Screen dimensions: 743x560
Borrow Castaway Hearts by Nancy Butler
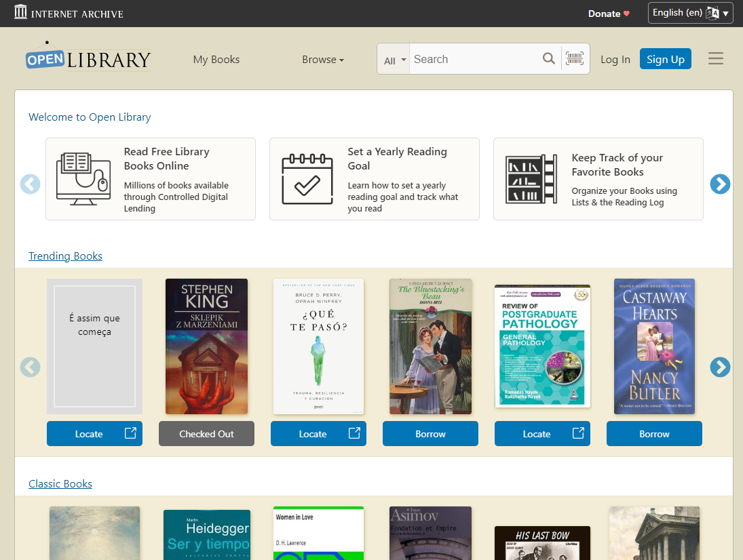(x=654, y=434)
